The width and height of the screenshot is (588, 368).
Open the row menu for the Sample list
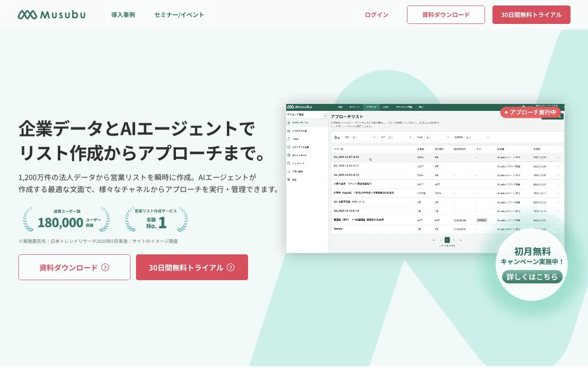(559, 229)
